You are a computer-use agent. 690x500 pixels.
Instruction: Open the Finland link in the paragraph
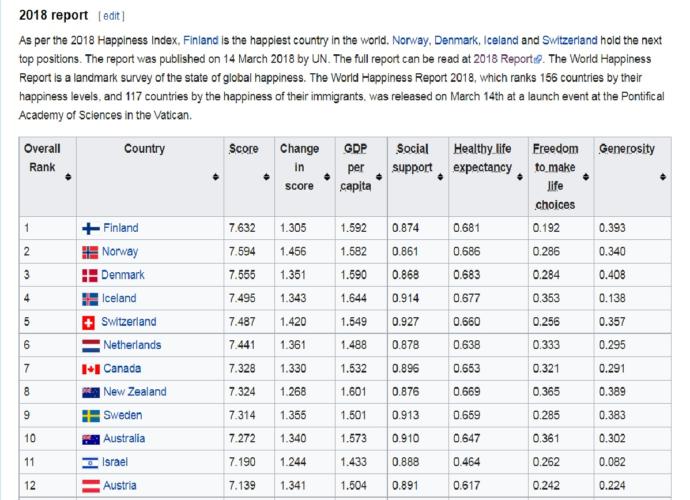pyautogui.click(x=201, y=40)
